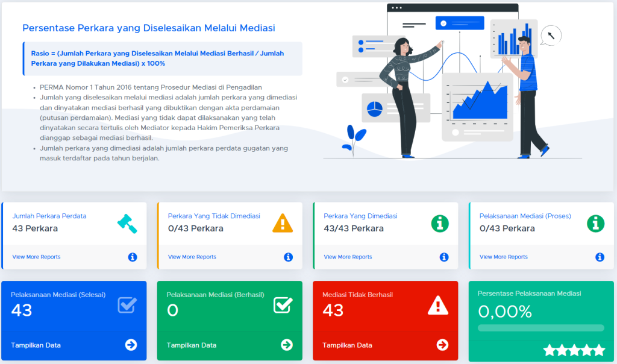
Task: Click checkmark icon on Pelaksanaan Mediasi (Berhasil) card
Action: (283, 305)
